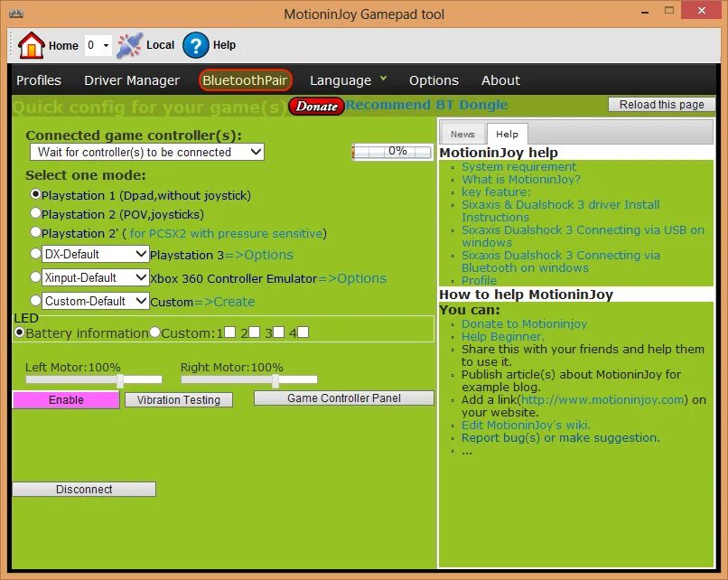The image size is (728, 580).
Task: Click the Right Motor slider handle
Action: click(x=275, y=380)
